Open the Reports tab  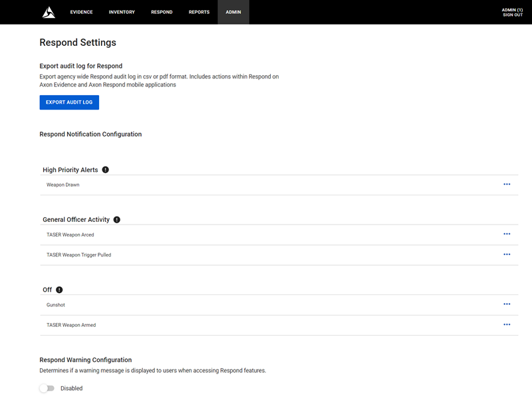pyautogui.click(x=199, y=12)
